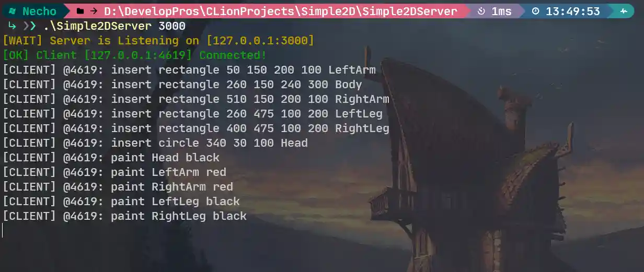This screenshot has height=272, width=644.
Task: Click the Necho username segment
Action: click(x=39, y=11)
